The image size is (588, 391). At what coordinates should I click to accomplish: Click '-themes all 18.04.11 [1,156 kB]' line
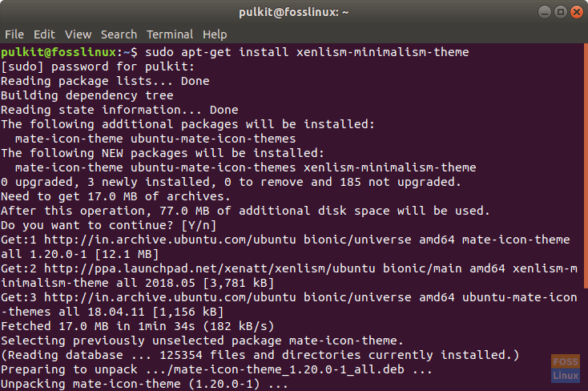coord(112,312)
